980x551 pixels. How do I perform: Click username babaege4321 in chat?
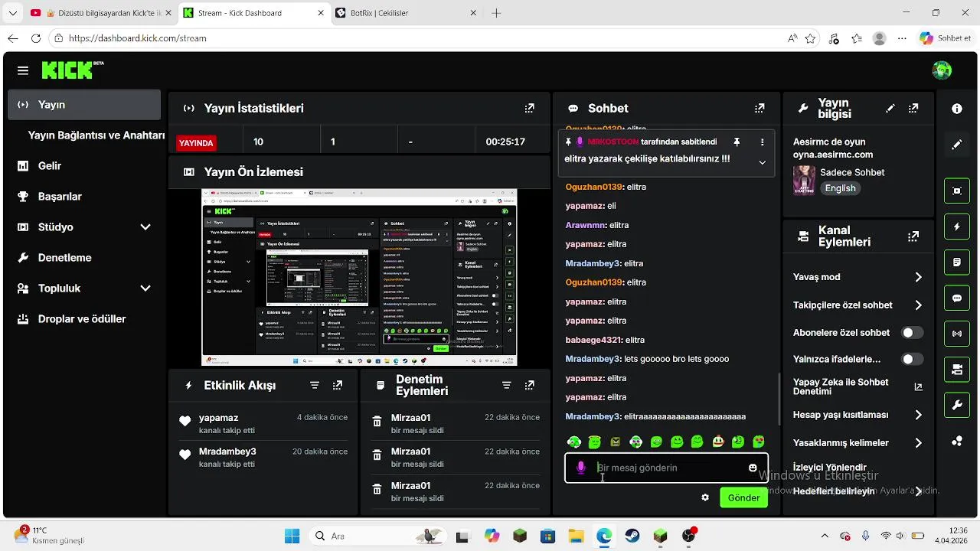click(593, 340)
